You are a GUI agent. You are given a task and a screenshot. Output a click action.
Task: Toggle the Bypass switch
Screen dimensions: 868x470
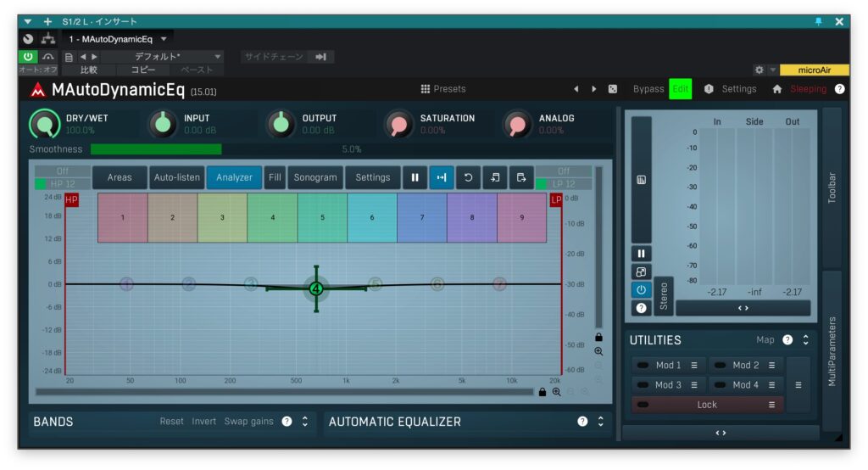(x=648, y=89)
